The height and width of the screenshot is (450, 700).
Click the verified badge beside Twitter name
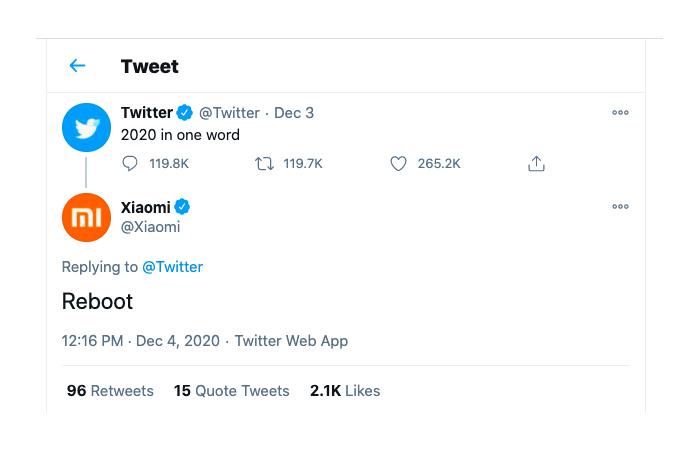(184, 112)
